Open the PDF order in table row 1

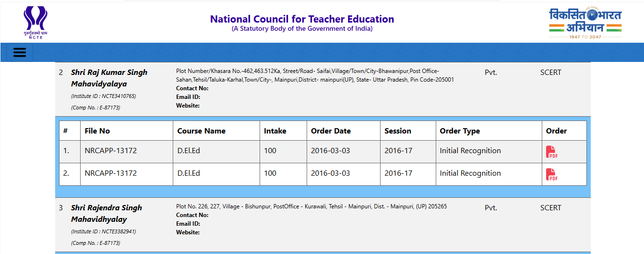tap(551, 152)
